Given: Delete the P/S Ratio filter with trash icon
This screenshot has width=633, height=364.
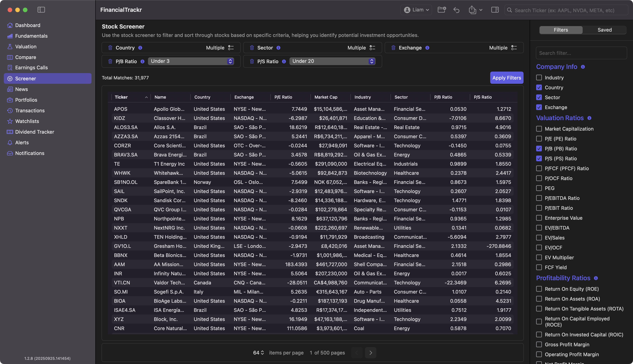Looking at the screenshot, I should (252, 61).
